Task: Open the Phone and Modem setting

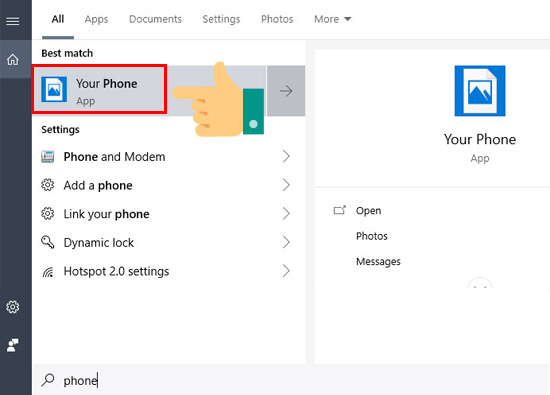Action: click(168, 156)
